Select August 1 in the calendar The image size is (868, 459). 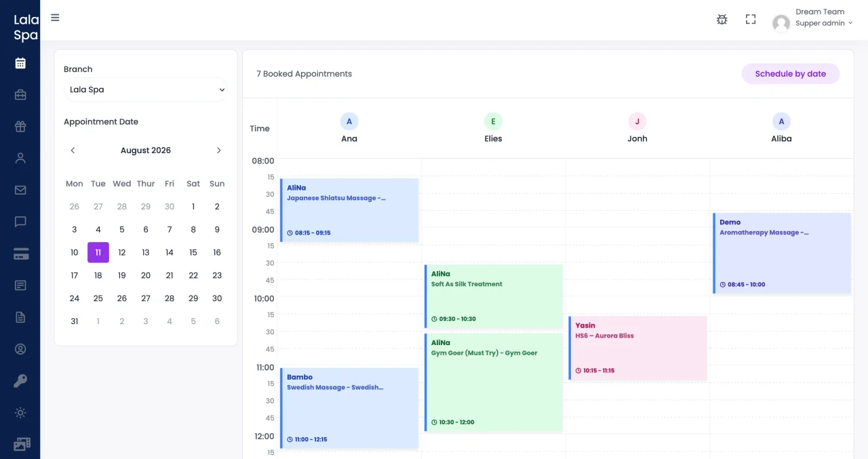coord(193,207)
